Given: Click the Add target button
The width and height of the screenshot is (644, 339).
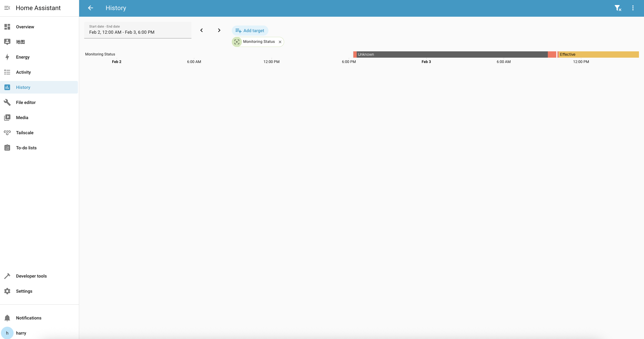Looking at the screenshot, I should (x=250, y=31).
